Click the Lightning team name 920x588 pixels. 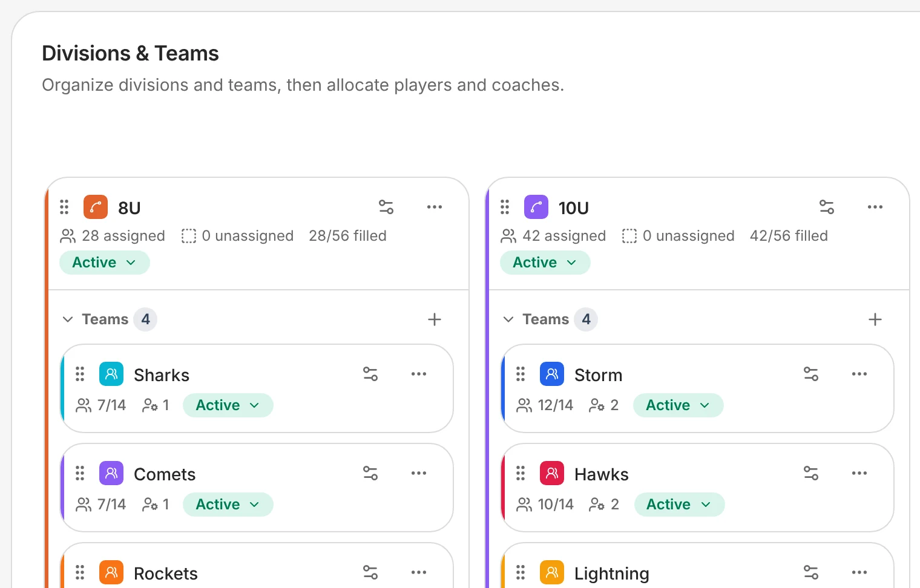[612, 573]
